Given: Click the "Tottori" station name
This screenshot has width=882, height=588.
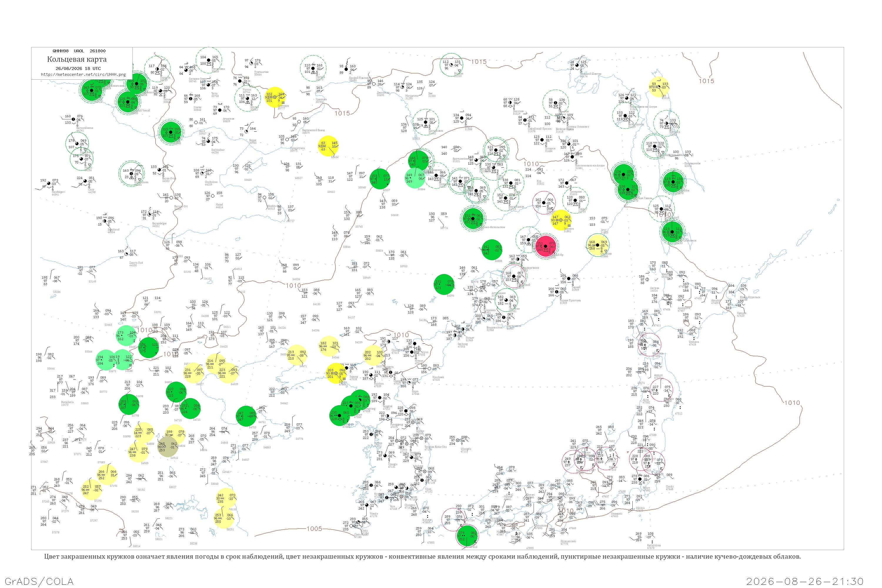Looking at the screenshot, I should click(x=531, y=495).
